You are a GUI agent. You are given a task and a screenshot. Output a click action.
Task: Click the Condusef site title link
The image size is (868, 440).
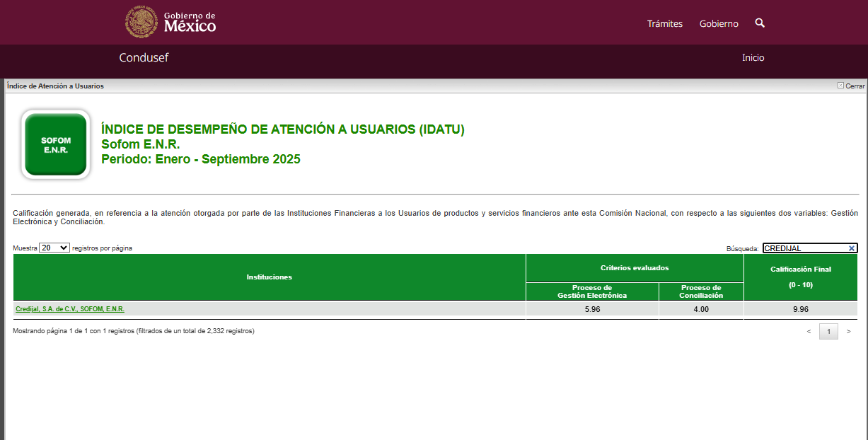144,58
